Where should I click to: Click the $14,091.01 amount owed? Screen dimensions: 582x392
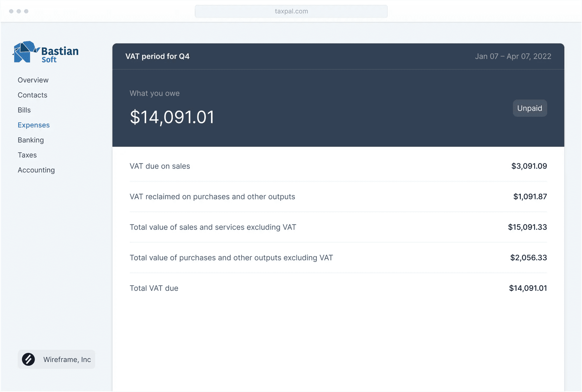(x=172, y=117)
